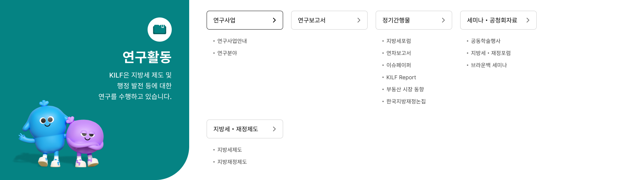Image resolution: width=644 pixels, height=180 pixels.
Task: Open the 연구사업 menu heading
Action: point(224,20)
